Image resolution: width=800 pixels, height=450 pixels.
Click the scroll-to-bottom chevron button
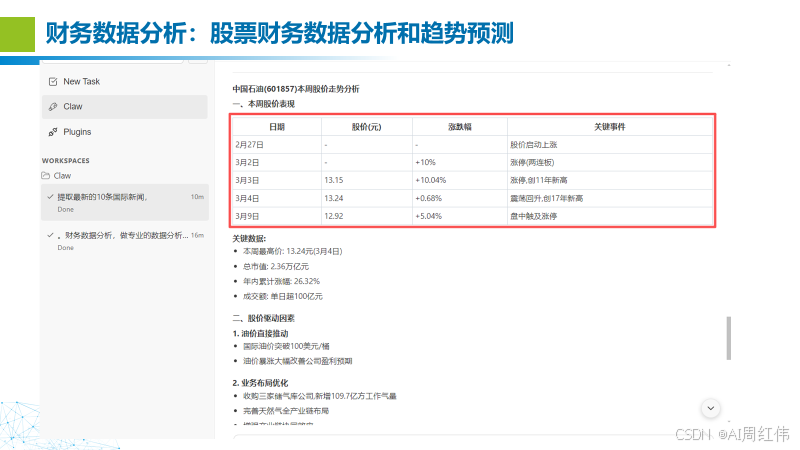[711, 408]
